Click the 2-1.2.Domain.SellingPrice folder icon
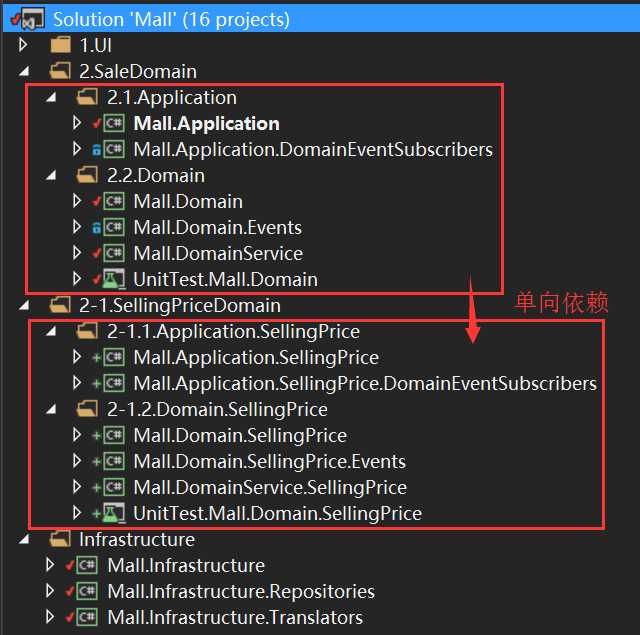Viewport: 640px width, 635px height. point(87,409)
